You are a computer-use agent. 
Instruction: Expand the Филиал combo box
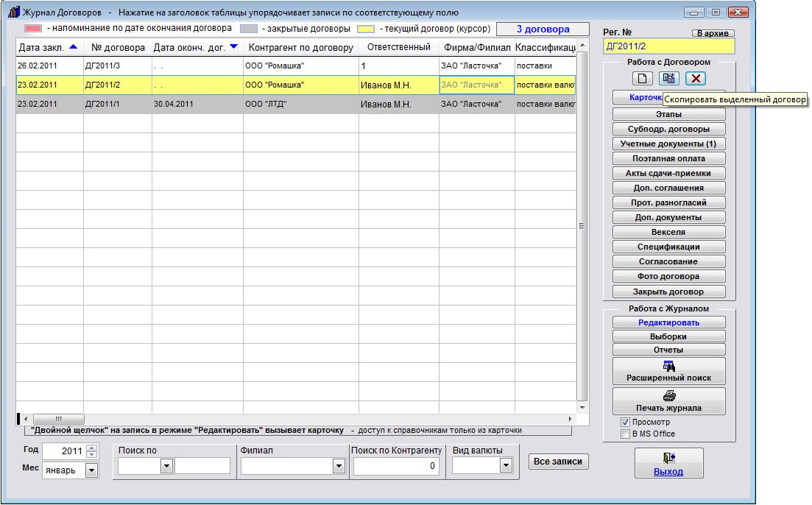tap(339, 465)
